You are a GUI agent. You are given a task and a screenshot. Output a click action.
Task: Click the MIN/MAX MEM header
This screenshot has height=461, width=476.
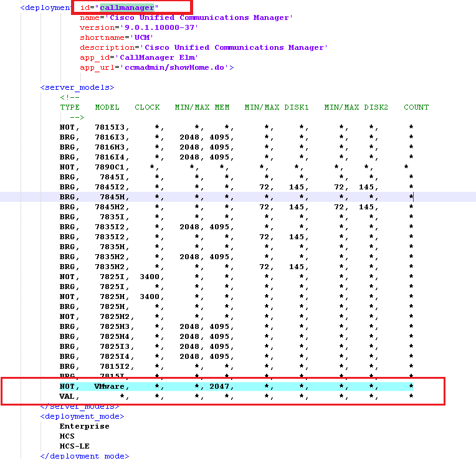coord(202,107)
